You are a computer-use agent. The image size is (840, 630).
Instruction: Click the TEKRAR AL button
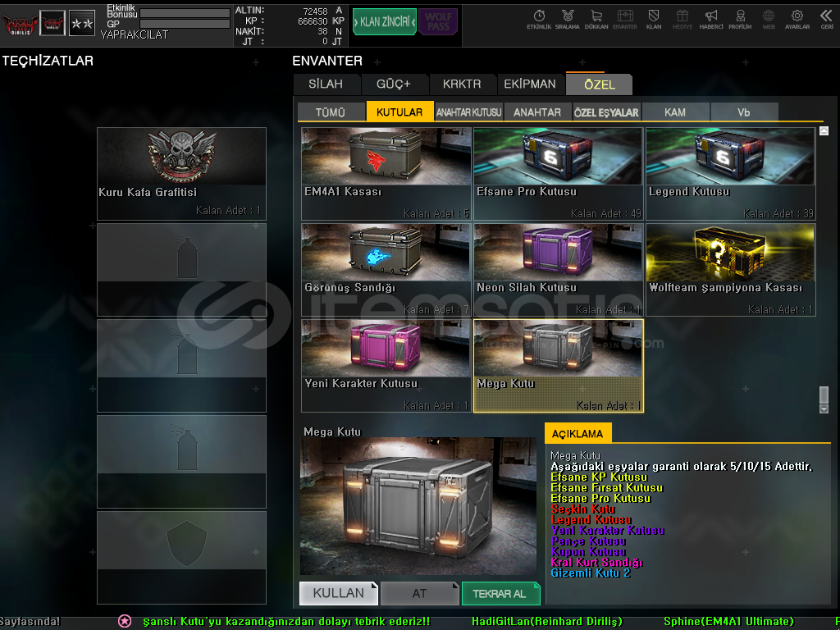500,593
